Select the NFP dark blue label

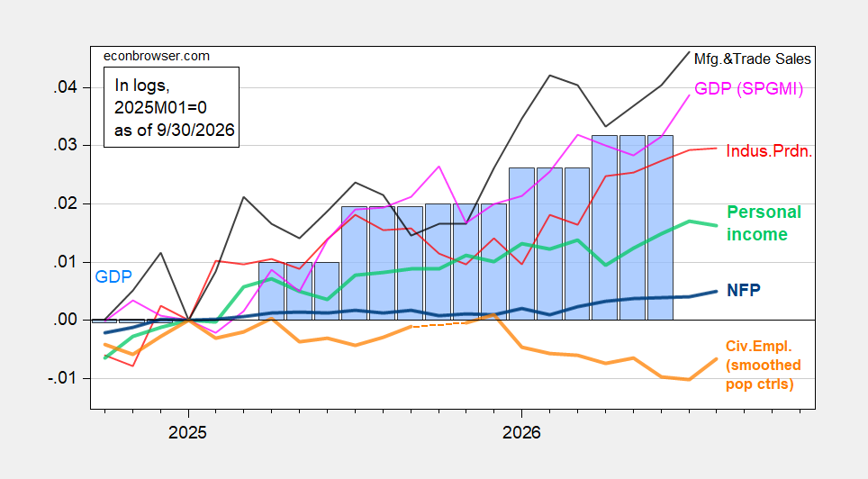tap(744, 290)
